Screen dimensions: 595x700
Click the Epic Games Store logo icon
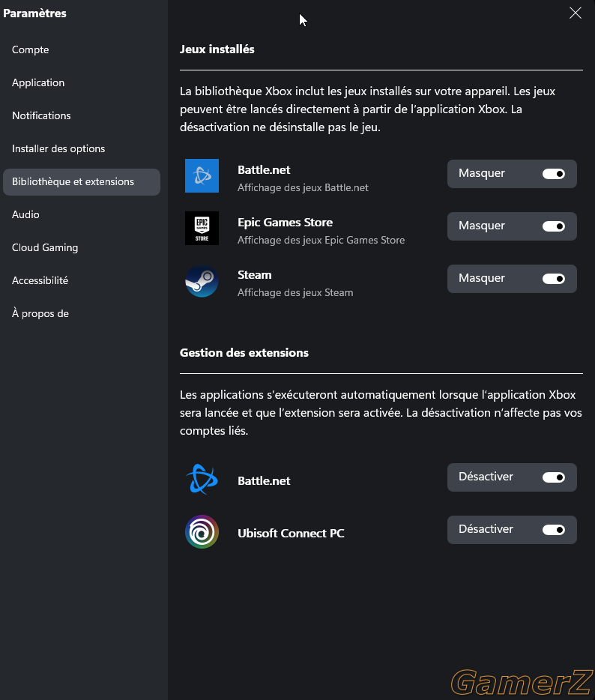coord(202,228)
